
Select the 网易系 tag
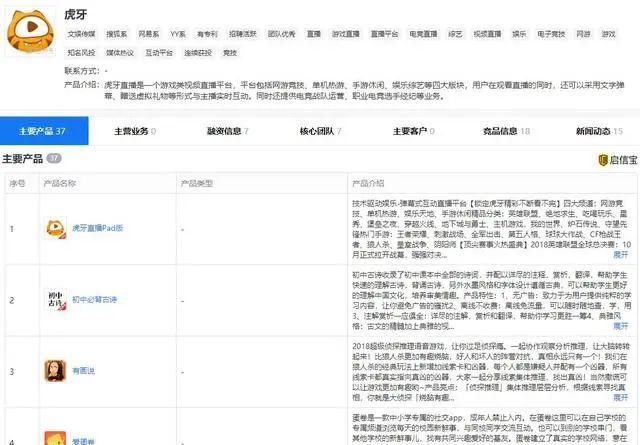coord(149,34)
